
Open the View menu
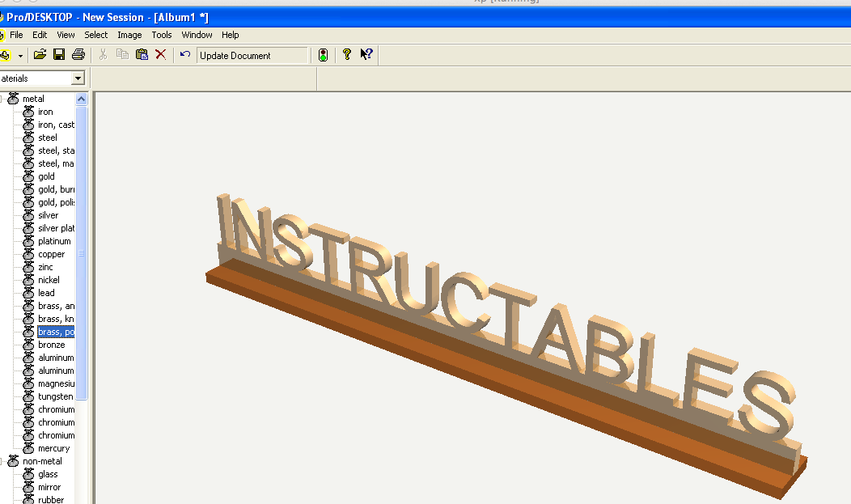pyautogui.click(x=66, y=35)
